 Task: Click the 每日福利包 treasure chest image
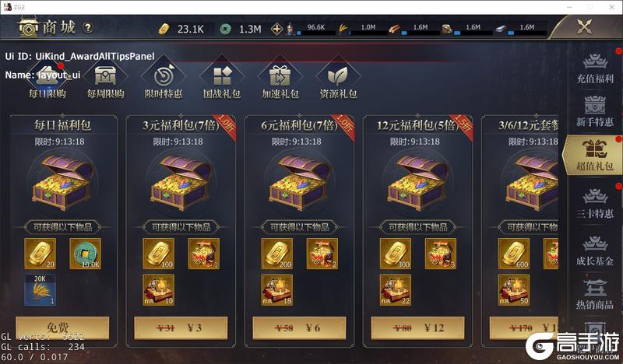pyautogui.click(x=63, y=182)
